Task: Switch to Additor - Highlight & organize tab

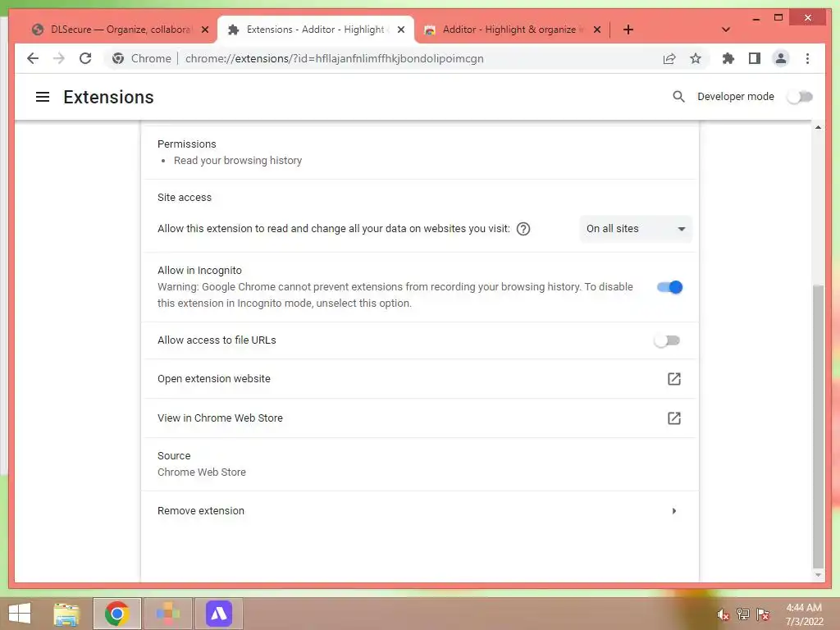Action: pos(512,30)
